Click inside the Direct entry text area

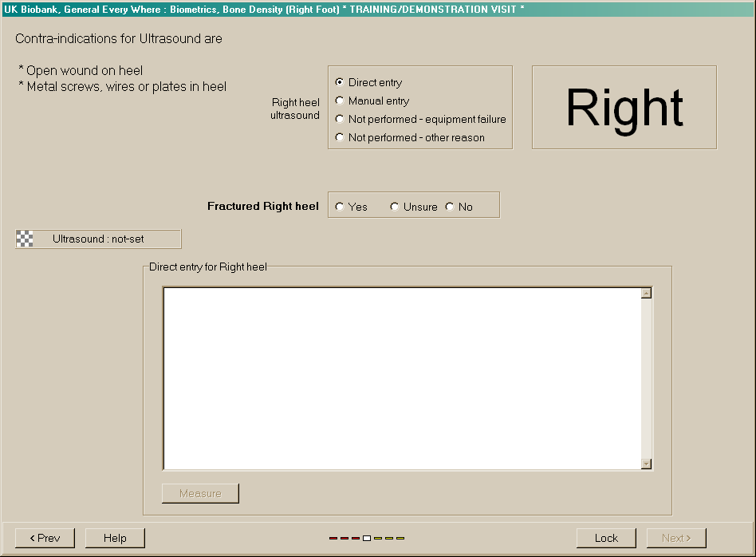(x=402, y=378)
